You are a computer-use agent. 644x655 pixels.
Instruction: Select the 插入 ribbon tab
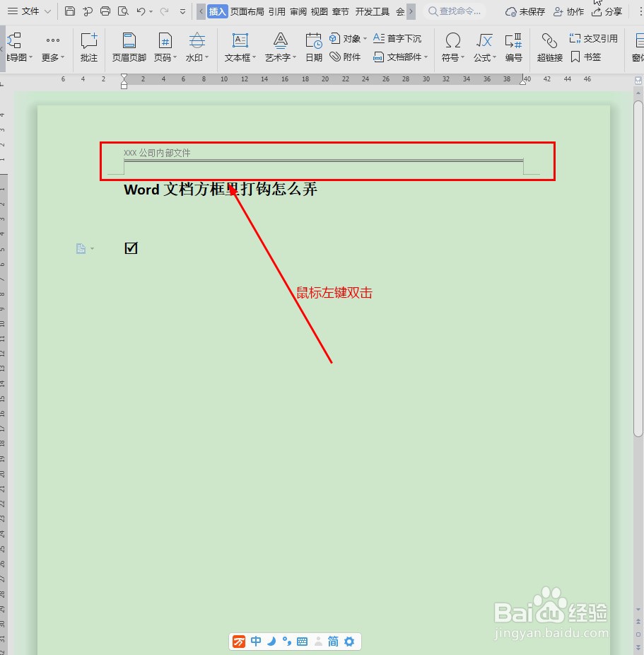[x=218, y=12]
